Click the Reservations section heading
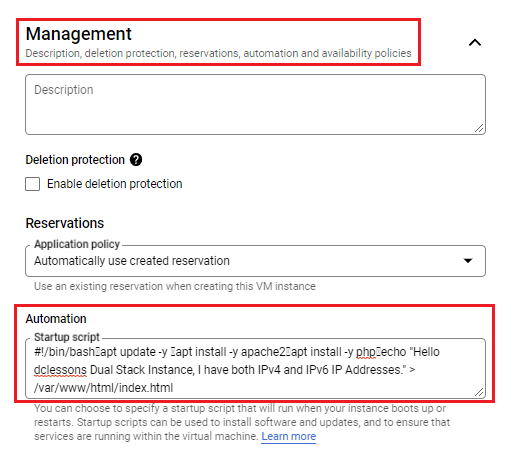 point(65,223)
